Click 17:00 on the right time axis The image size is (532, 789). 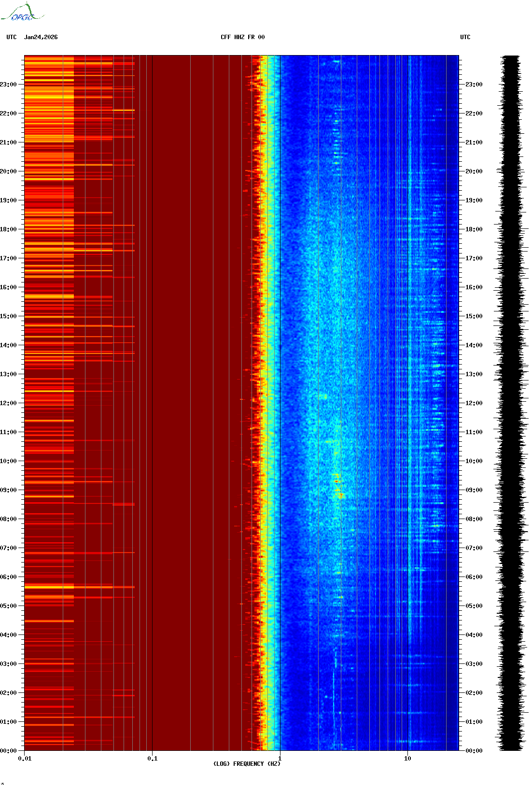click(474, 258)
